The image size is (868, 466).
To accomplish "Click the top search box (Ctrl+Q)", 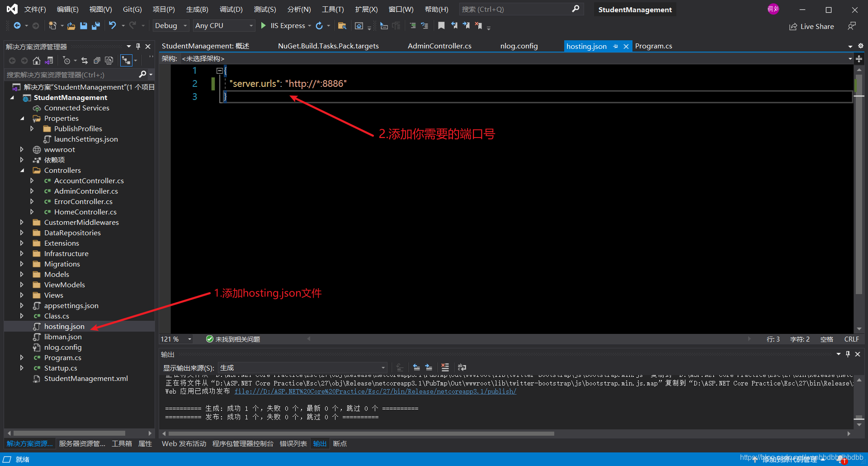I will [x=521, y=9].
